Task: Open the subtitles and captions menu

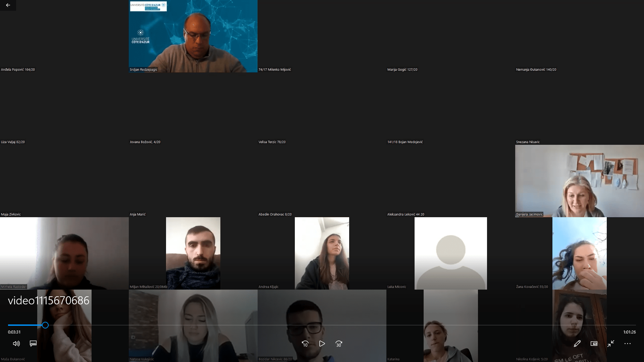Action: coord(33,344)
